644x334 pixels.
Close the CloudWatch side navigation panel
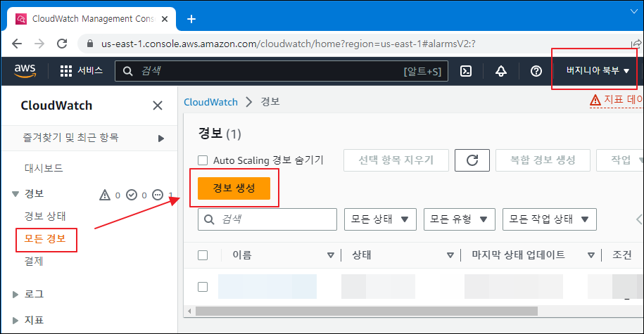point(157,105)
